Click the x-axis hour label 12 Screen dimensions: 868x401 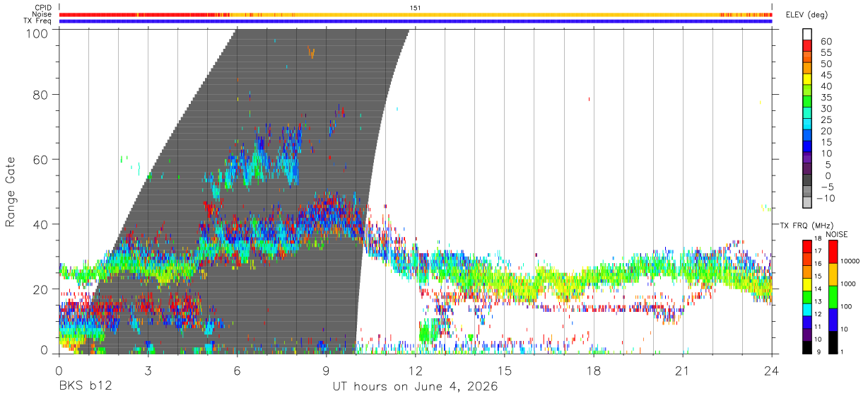[x=416, y=370]
